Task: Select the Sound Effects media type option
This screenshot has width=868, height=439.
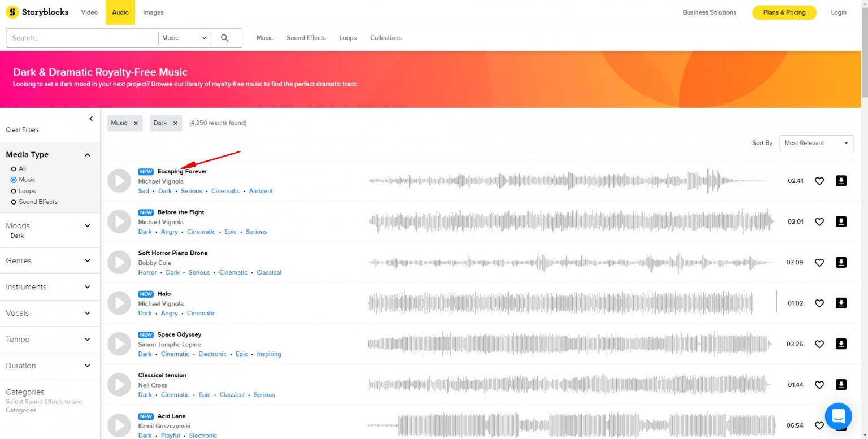Action: coord(13,202)
